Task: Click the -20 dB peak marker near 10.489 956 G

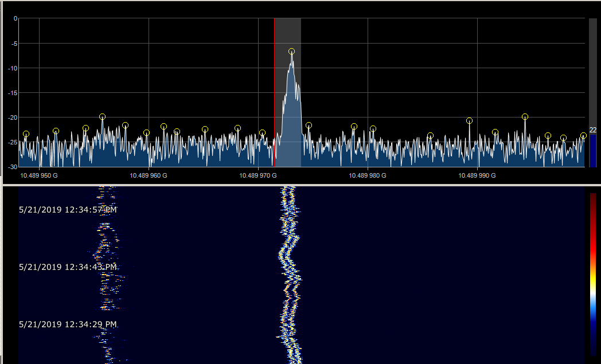Action: pyautogui.click(x=102, y=117)
